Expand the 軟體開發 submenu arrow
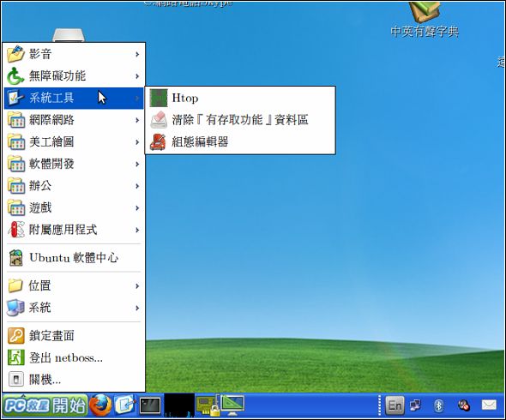The image size is (506, 420). click(x=137, y=164)
